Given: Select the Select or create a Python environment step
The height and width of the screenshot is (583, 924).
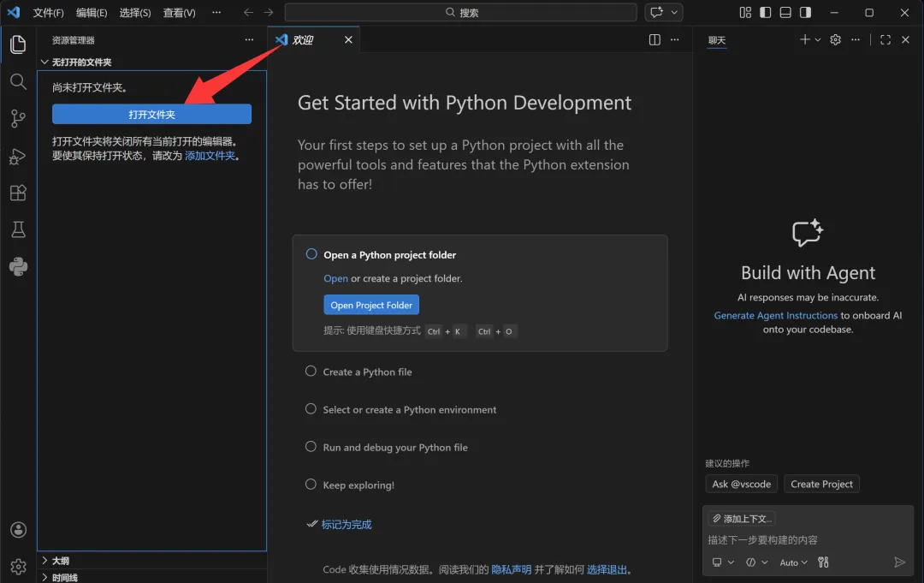Looking at the screenshot, I should [409, 410].
